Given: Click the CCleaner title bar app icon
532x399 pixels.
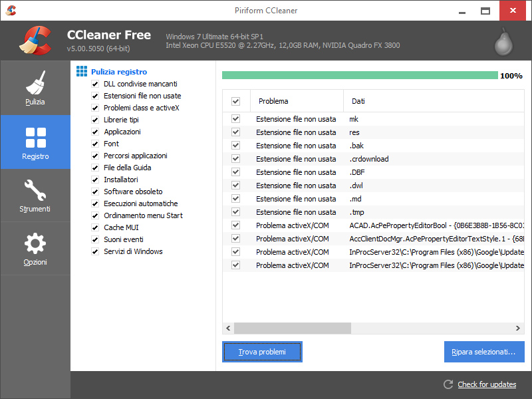Looking at the screenshot, I should coord(11,10).
